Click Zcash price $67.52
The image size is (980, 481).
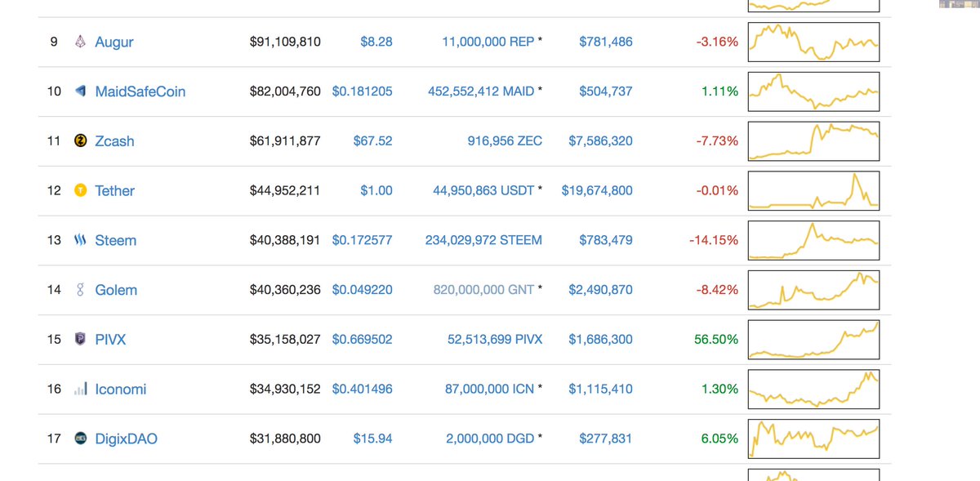click(372, 141)
